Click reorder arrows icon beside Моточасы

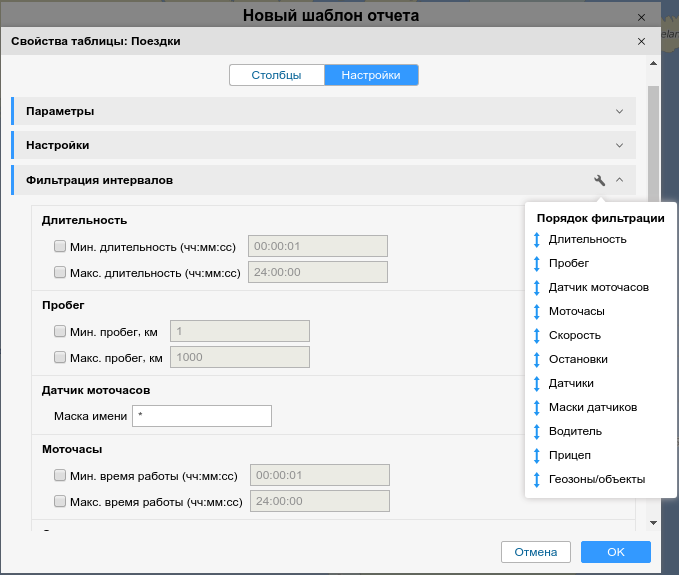coord(536,312)
